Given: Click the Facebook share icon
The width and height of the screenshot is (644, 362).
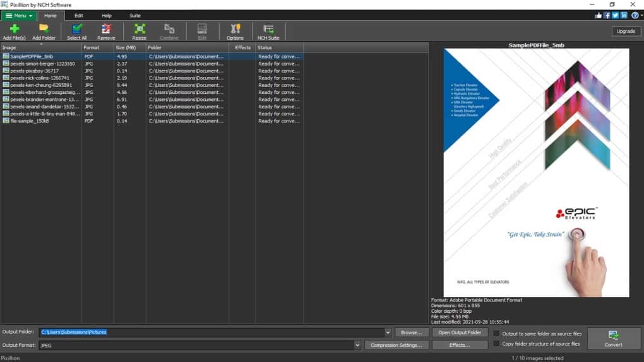Looking at the screenshot, I should coord(607,15).
